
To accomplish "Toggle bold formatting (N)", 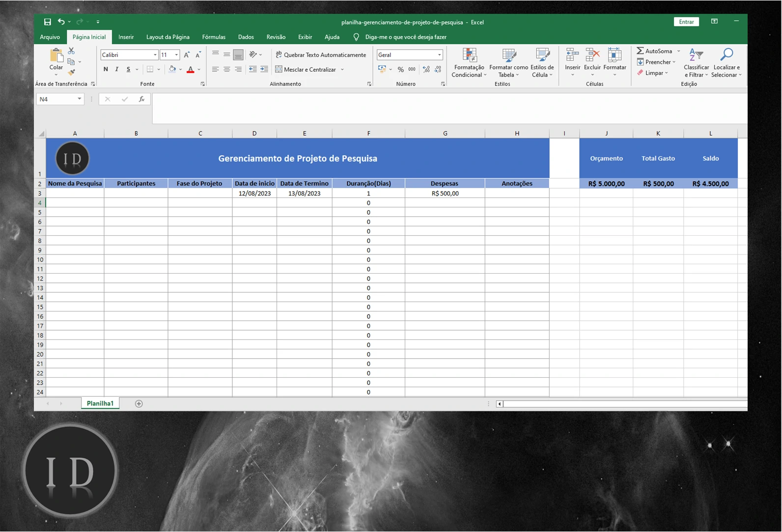I will [106, 69].
